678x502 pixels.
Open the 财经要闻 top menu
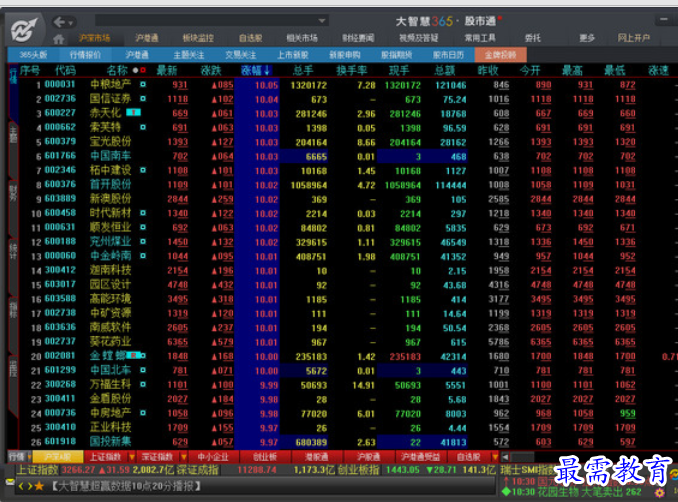(358, 38)
